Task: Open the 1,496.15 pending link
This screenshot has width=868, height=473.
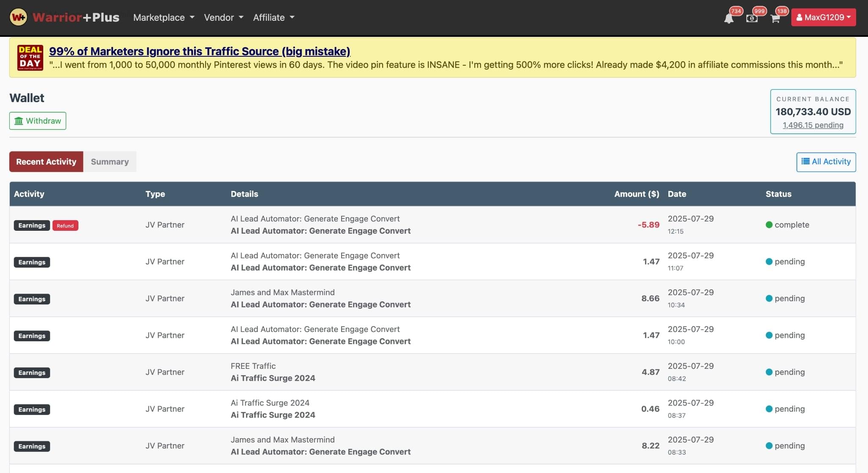Action: coord(813,125)
